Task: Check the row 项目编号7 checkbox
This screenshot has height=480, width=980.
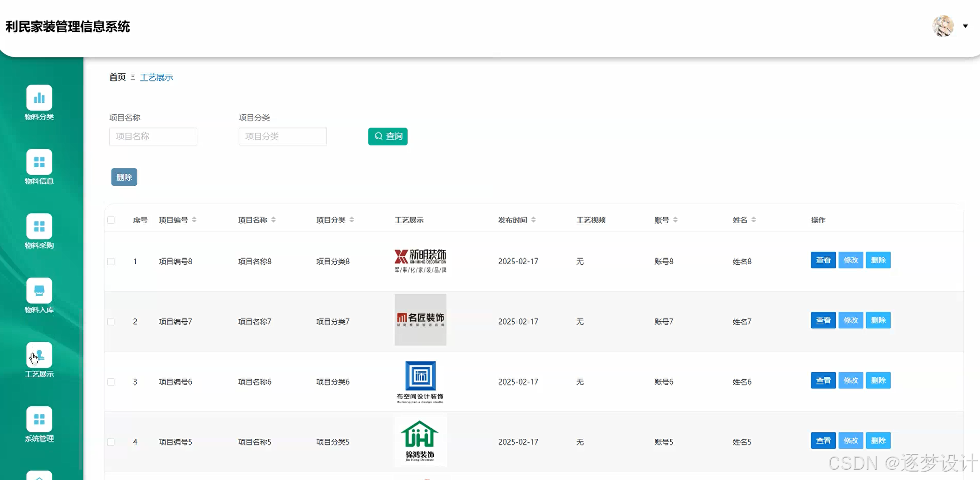Action: tap(111, 322)
